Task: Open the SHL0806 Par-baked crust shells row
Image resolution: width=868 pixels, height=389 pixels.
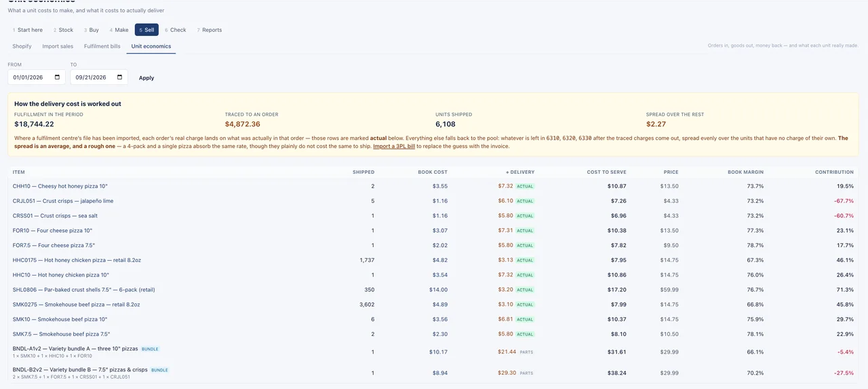Action: point(433,290)
